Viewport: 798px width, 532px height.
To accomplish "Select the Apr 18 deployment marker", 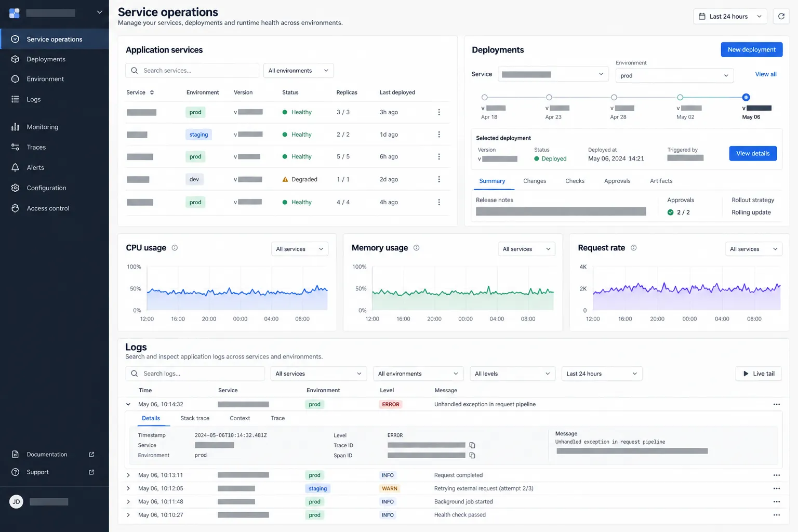I will [485, 97].
